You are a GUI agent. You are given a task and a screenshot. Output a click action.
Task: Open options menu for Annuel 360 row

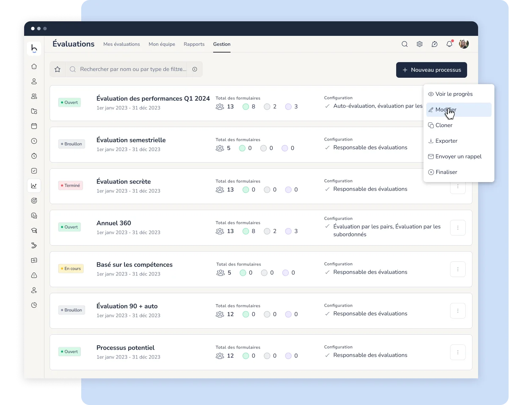click(x=458, y=228)
